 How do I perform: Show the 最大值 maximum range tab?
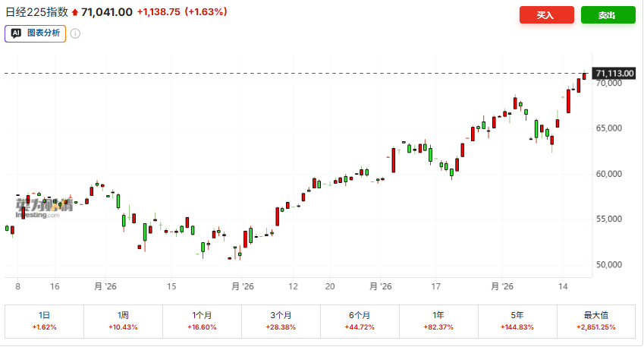(x=596, y=321)
